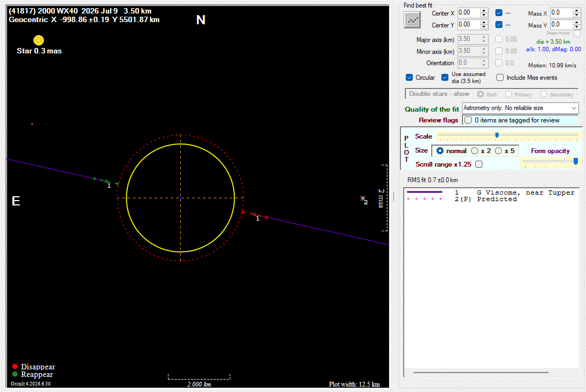Increase Center X with up arrow
586x392 pixels.
coord(484,10)
